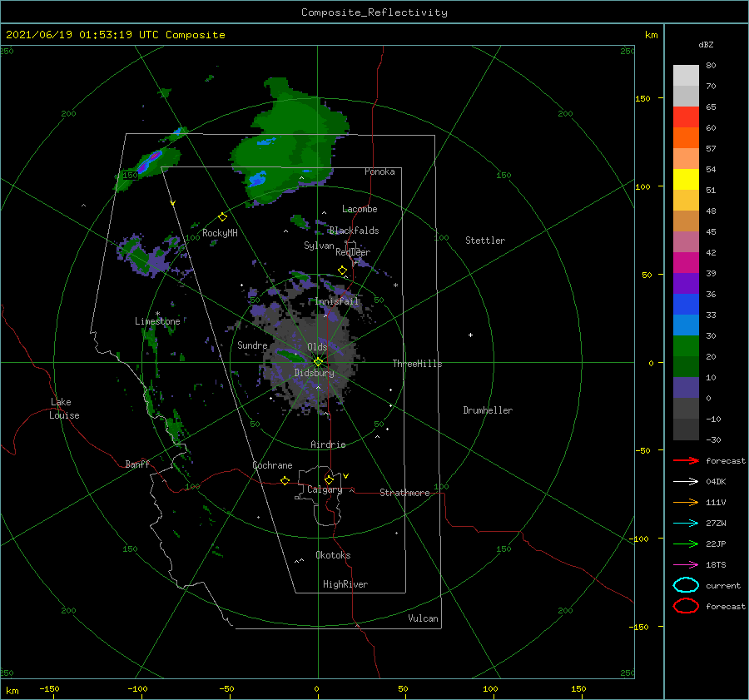Click the Banff label

pos(137,464)
